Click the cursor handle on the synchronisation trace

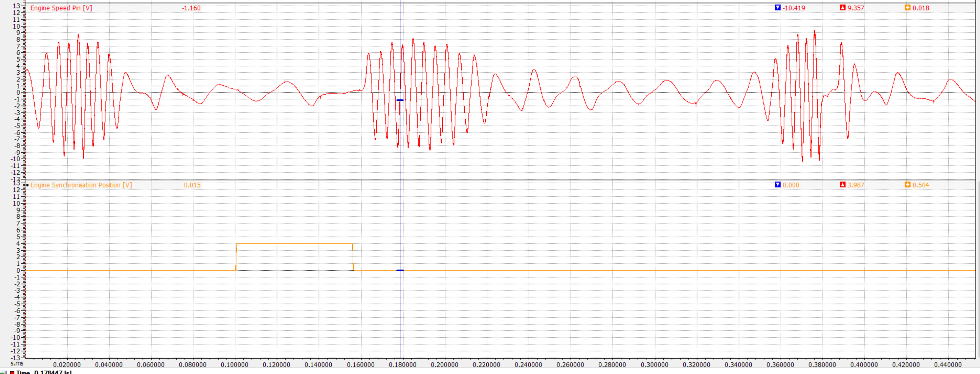400,270
